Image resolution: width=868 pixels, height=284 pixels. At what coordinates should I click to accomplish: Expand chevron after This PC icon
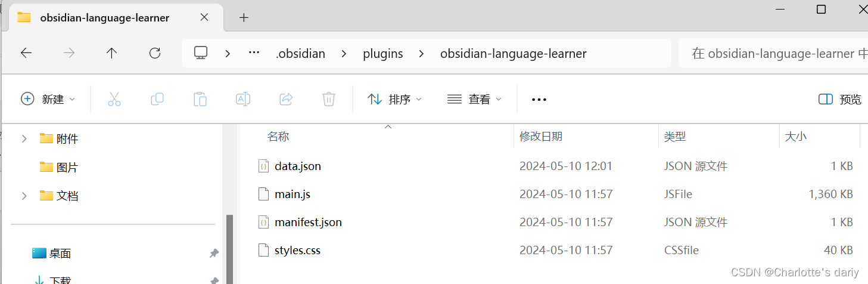(228, 54)
